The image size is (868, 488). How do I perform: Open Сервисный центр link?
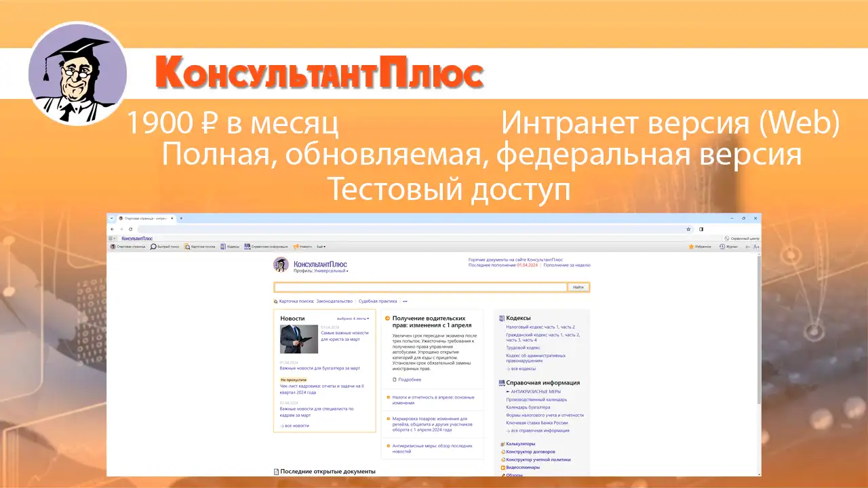(x=742, y=239)
